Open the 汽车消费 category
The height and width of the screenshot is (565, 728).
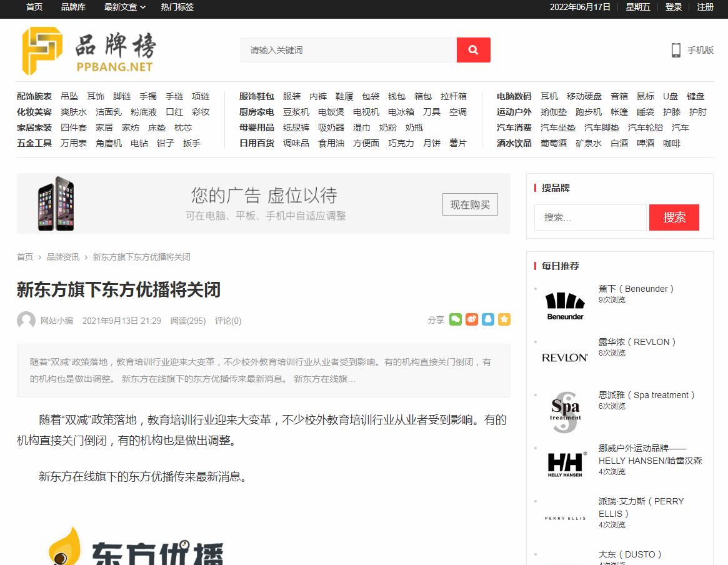coord(514,127)
